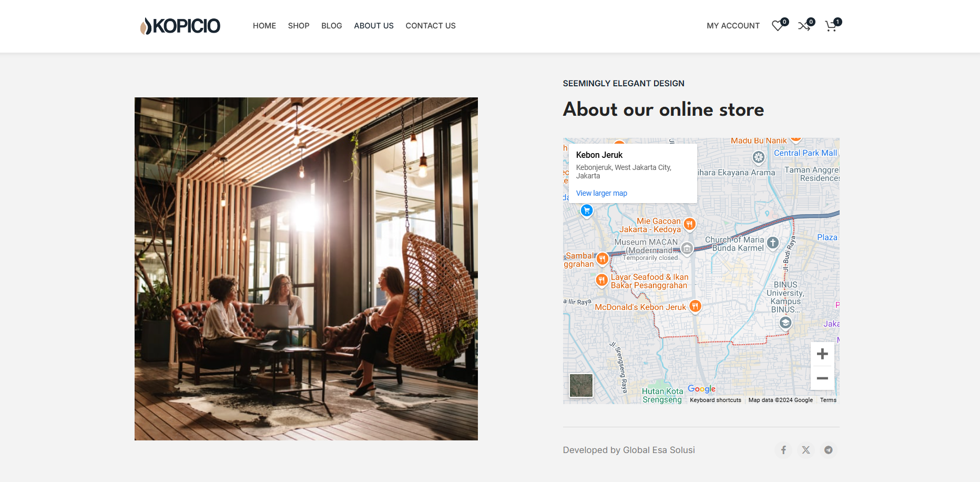Click the Kopicio logo
This screenshot has height=482, width=980.
tap(180, 26)
